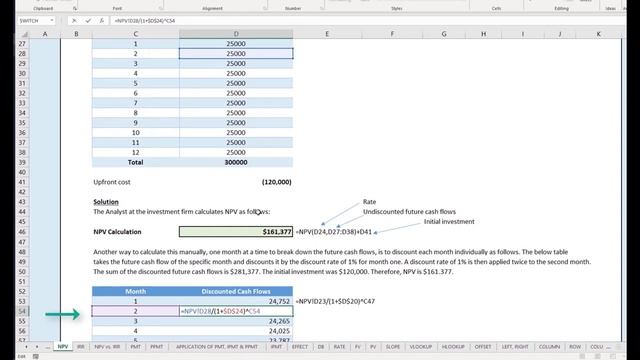Click the 'Rate' annotation label
Screen dimensions: 640x360
click(x=369, y=202)
